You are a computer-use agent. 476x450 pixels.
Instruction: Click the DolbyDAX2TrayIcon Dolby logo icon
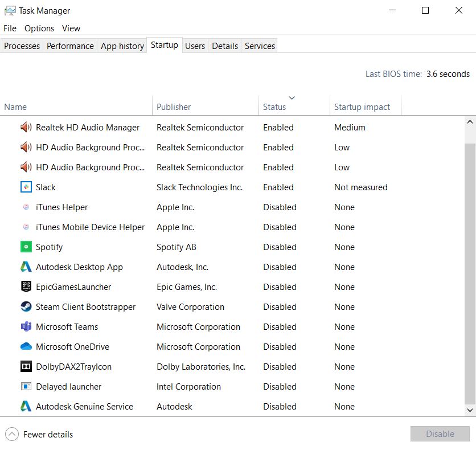point(26,366)
